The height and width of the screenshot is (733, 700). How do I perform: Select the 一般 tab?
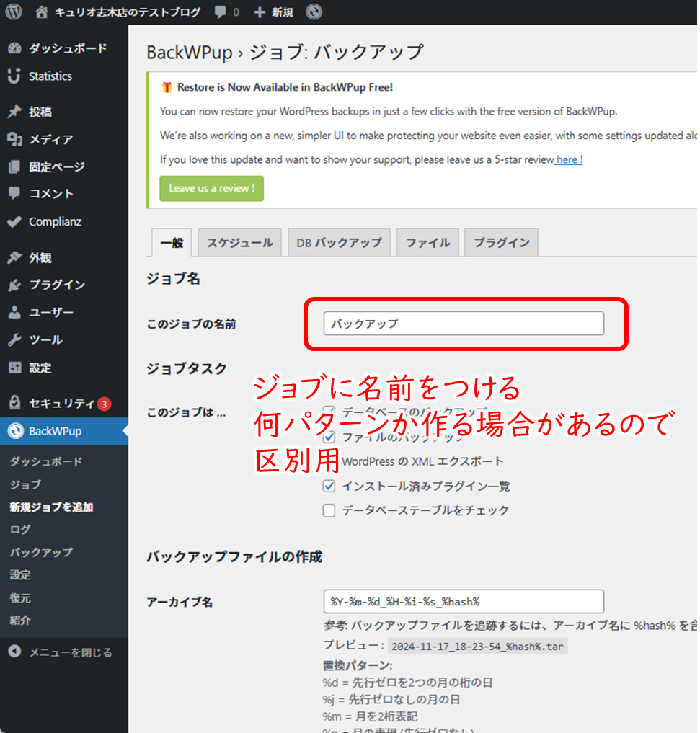click(172, 243)
